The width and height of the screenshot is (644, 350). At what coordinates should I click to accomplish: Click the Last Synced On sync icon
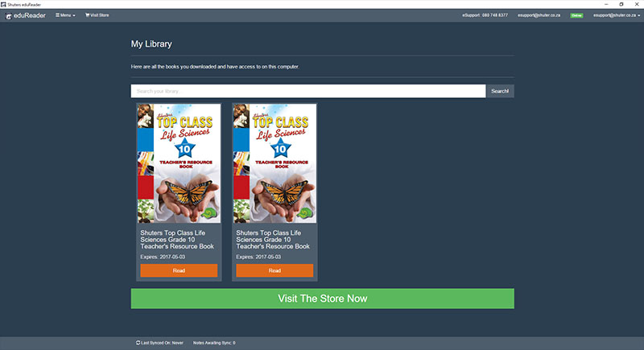pos(138,343)
